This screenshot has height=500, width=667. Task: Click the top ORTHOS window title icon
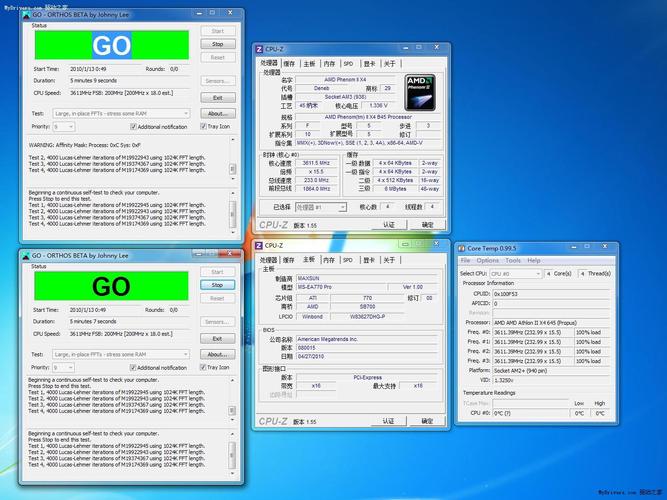click(x=26, y=15)
